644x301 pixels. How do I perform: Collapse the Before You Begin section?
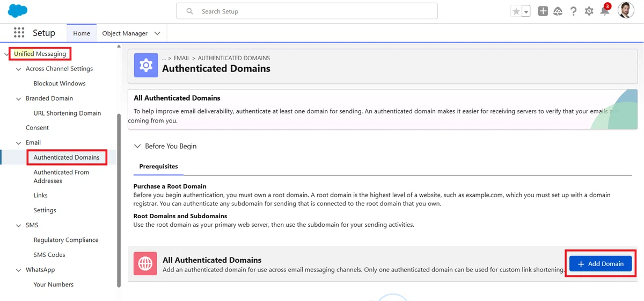[137, 146]
